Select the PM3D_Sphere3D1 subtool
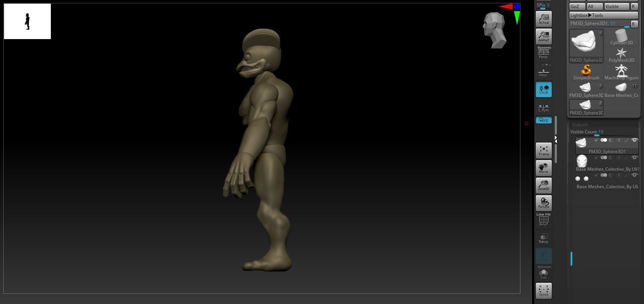644x304 pixels. pyautogui.click(x=607, y=146)
